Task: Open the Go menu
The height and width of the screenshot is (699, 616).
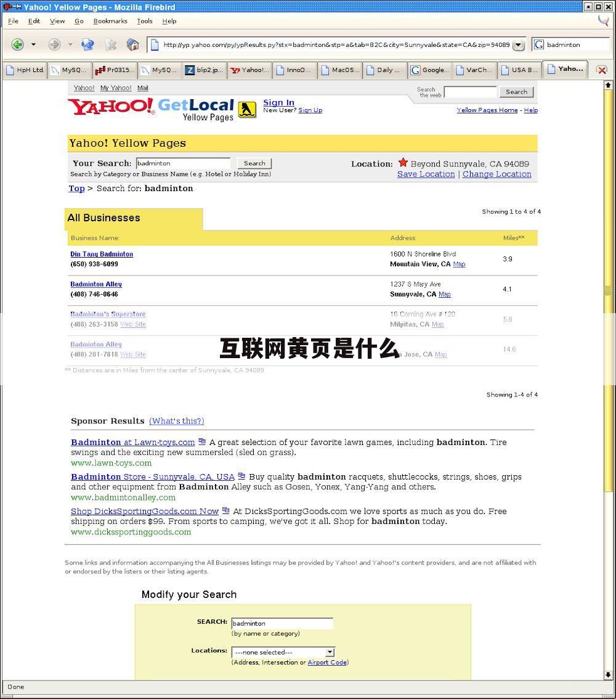Action: 79,21
